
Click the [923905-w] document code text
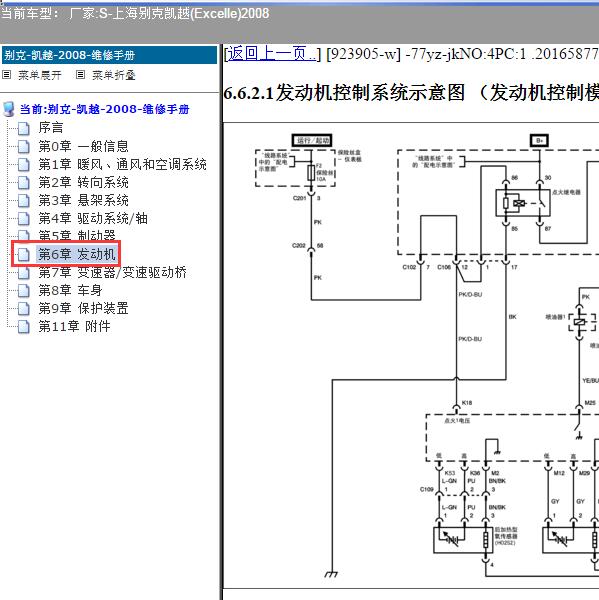click(364, 54)
